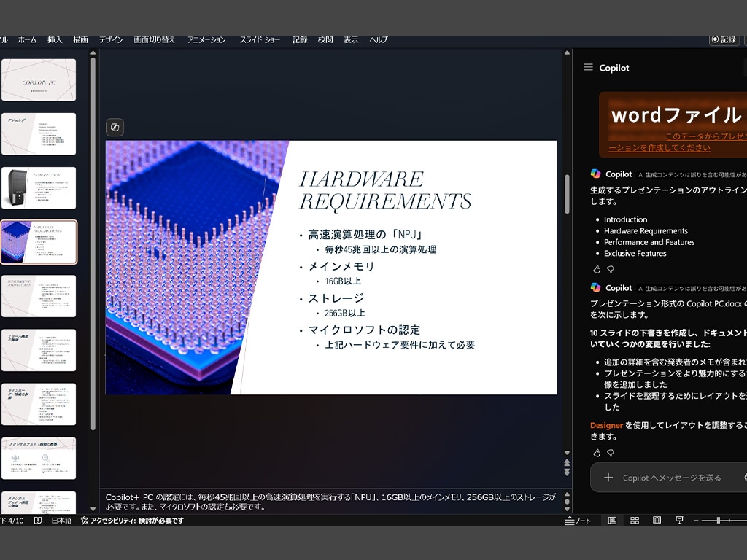Viewport: 747px width, 560px height.
Task: Select slide 7 thumbnail
Action: click(x=39, y=404)
